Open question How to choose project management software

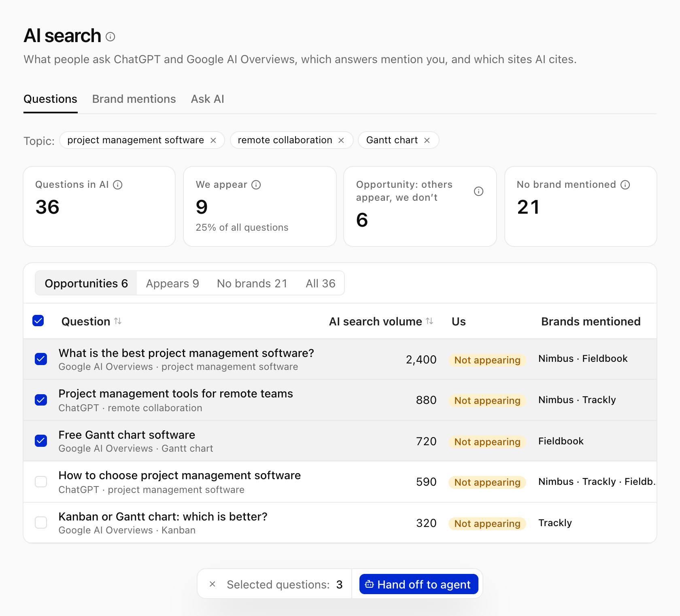tap(180, 476)
